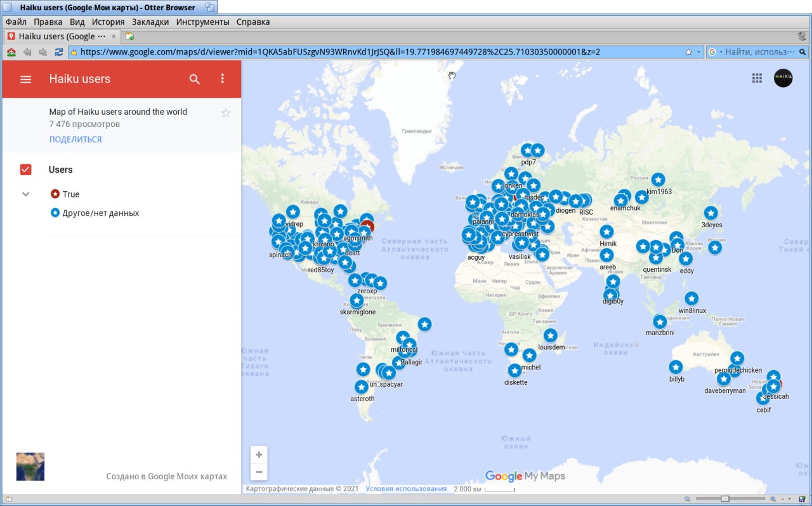Select the win8linux map marker
The width and height of the screenshot is (812, 506).
tap(691, 298)
